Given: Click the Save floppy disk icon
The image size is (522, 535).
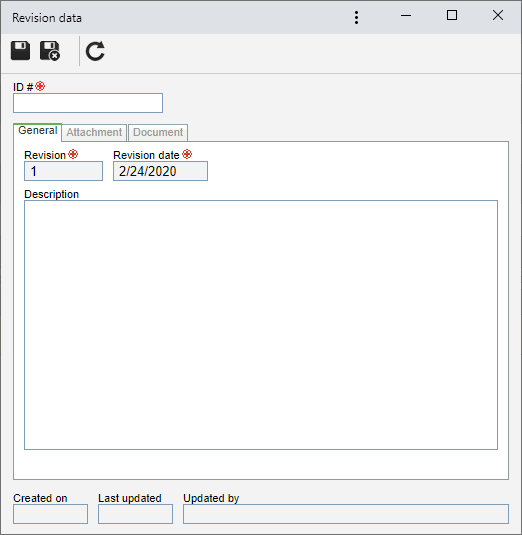Looking at the screenshot, I should (x=20, y=51).
